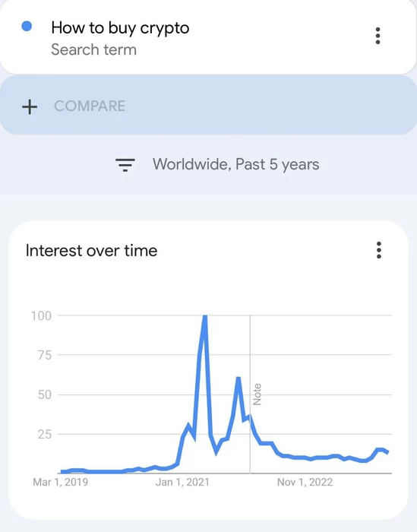Edit the How to buy crypto search term
Image resolution: width=417 pixels, height=532 pixels.
coord(120,27)
